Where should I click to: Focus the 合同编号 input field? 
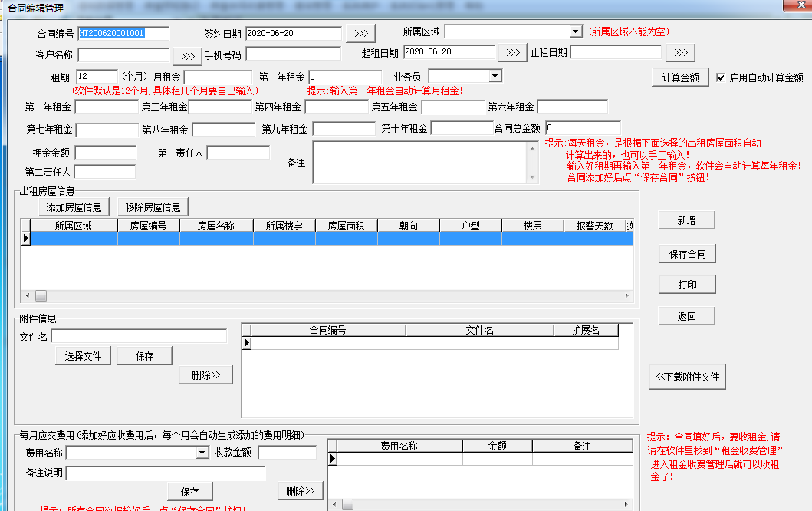123,33
